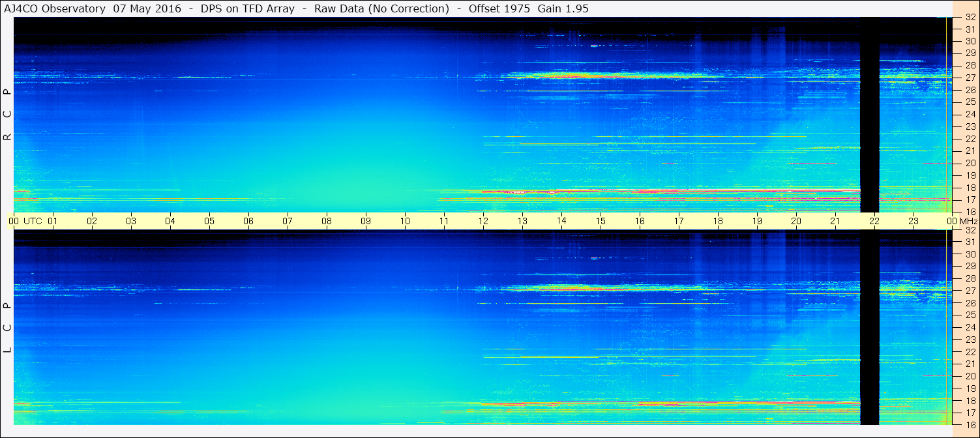This screenshot has height=438, width=980.
Task: Click the Raw Data (No Correction) text
Action: coord(381,9)
